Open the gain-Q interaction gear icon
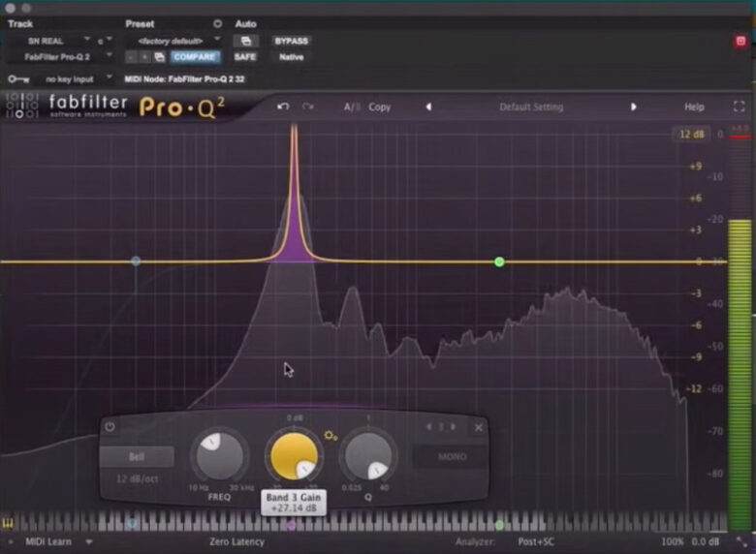 [331, 436]
